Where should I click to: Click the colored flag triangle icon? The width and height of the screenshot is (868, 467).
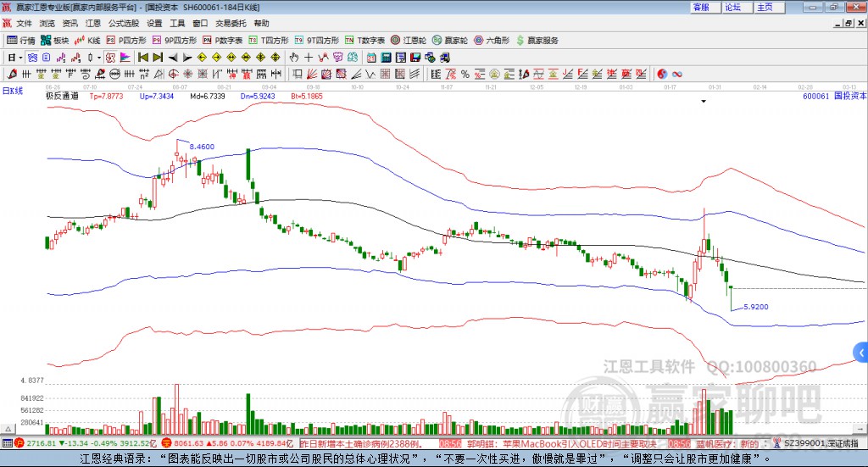point(125,57)
